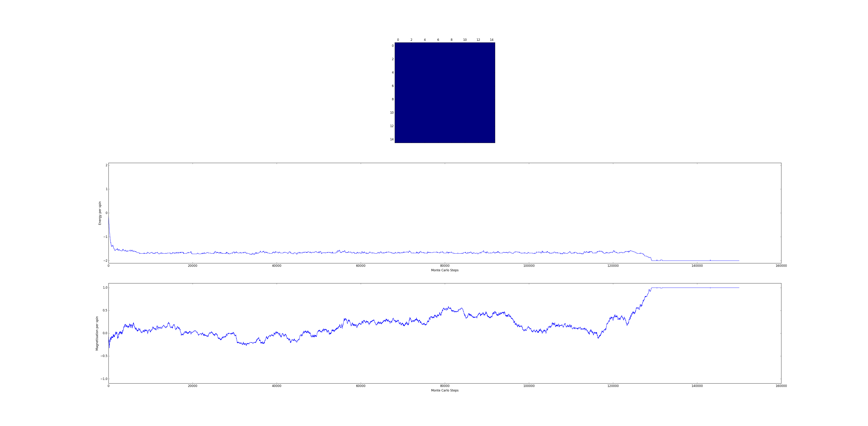The width and height of the screenshot is (868, 426).
Task: Click the 14 column tick above the heatmap
Action: [492, 40]
